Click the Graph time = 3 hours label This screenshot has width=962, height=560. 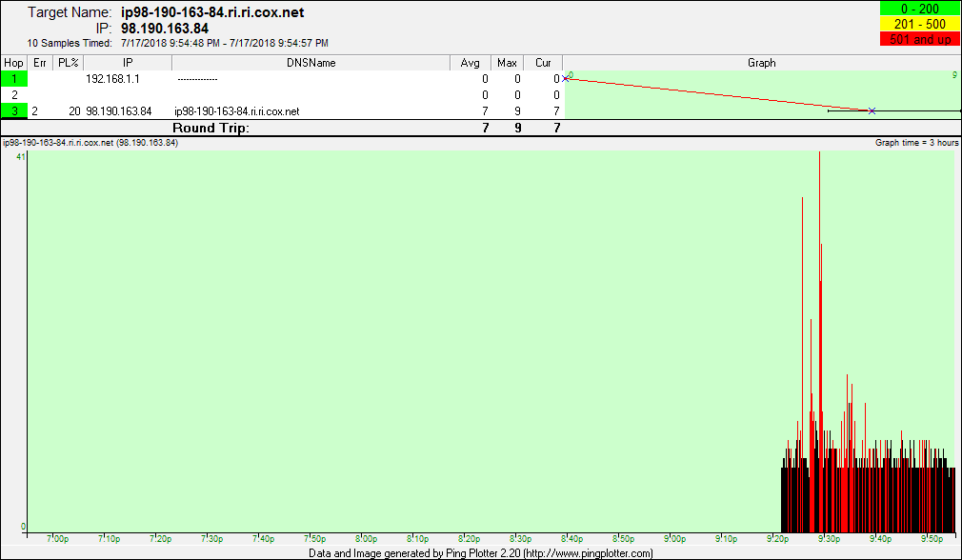click(x=916, y=142)
